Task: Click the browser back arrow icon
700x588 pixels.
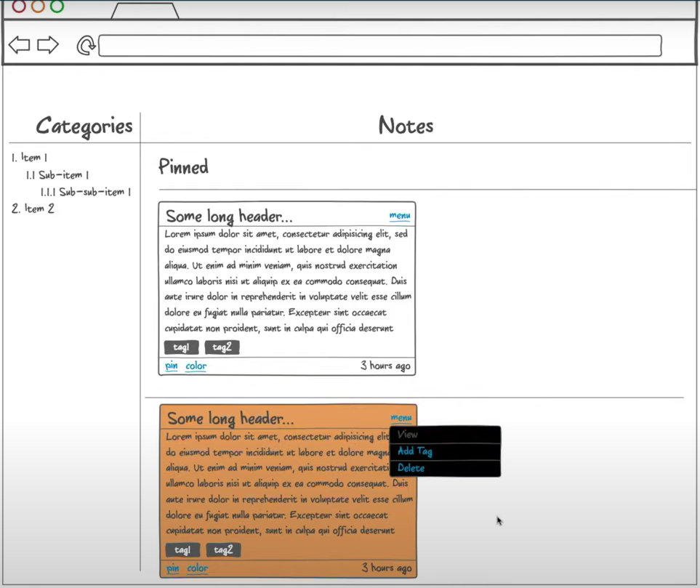Action: coord(19,45)
